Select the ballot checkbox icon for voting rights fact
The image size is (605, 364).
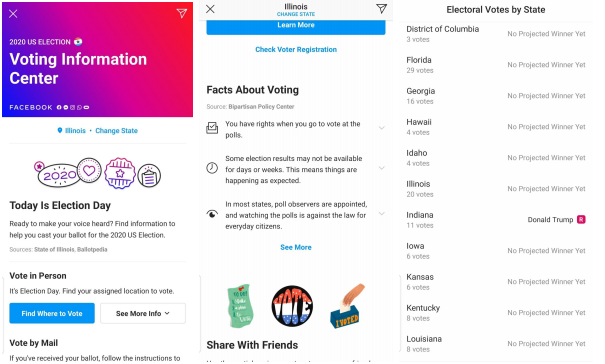[212, 128]
